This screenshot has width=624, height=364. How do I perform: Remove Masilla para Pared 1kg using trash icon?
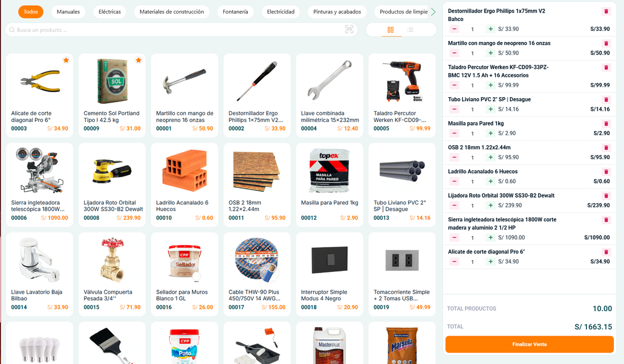pos(606,124)
